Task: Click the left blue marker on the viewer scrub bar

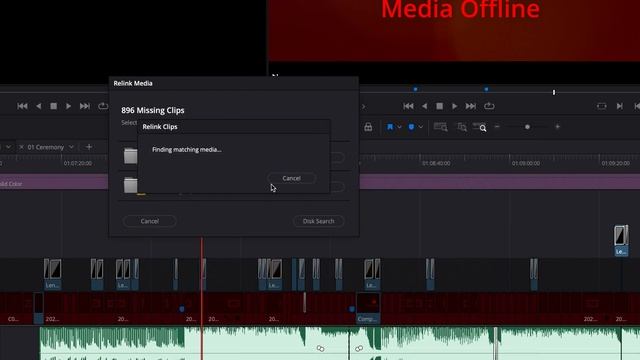Action: (x=415, y=89)
